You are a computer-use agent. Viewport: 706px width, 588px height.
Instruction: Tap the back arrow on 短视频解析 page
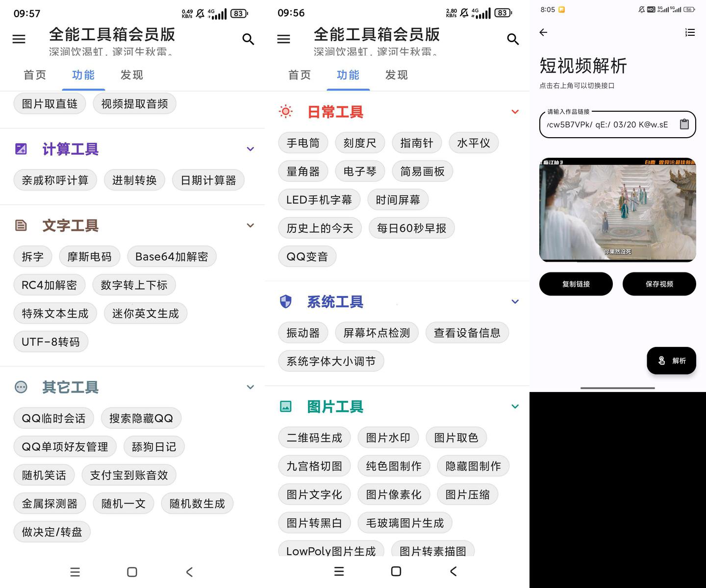coord(543,32)
